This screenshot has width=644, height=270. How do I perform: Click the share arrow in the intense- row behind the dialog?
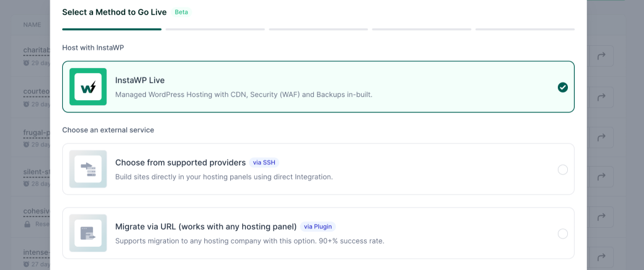(601, 257)
